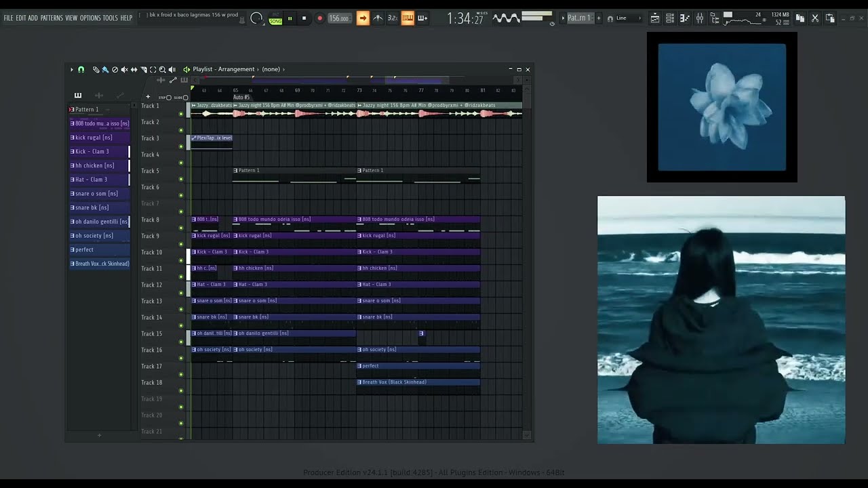
Task: Select Breath Vox clip in picker
Action: click(99, 264)
